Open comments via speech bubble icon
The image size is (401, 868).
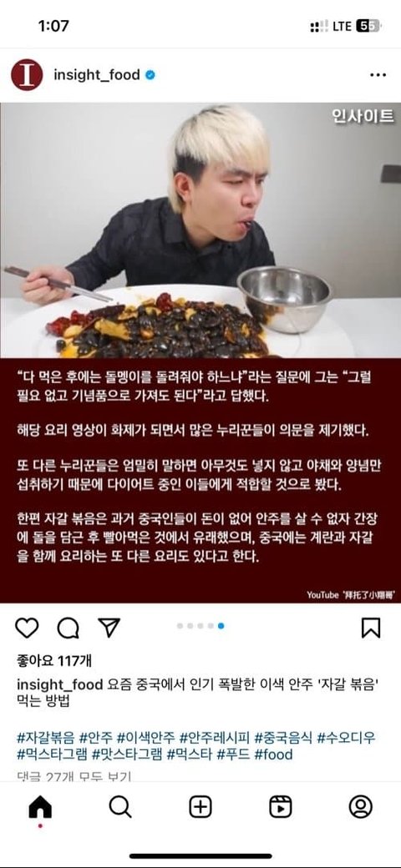69,628
